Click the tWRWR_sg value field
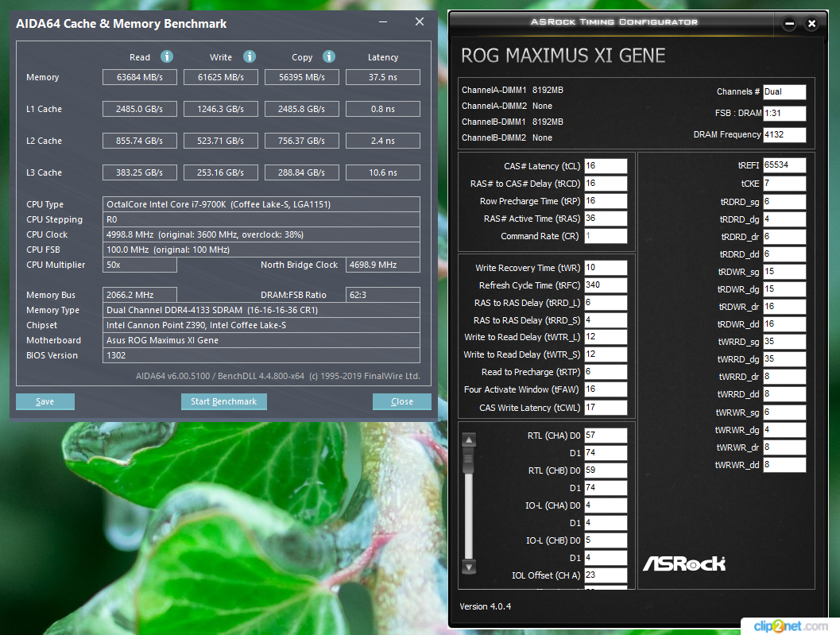This screenshot has height=635, width=840. coord(784,412)
